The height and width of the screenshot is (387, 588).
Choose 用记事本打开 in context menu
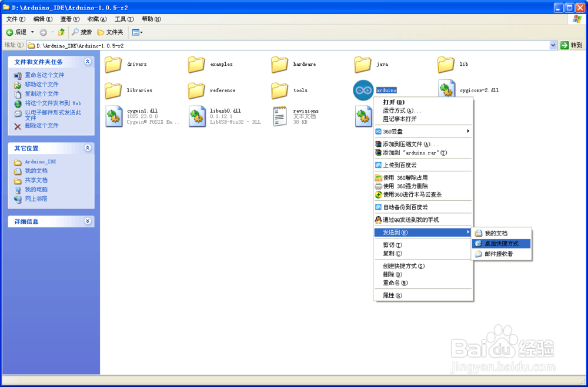click(x=423, y=119)
